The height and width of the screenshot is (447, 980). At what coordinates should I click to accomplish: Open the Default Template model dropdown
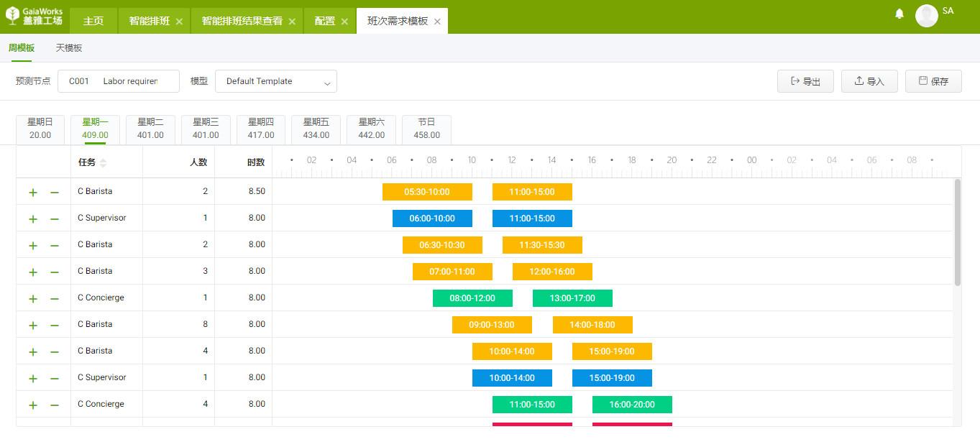tap(276, 81)
